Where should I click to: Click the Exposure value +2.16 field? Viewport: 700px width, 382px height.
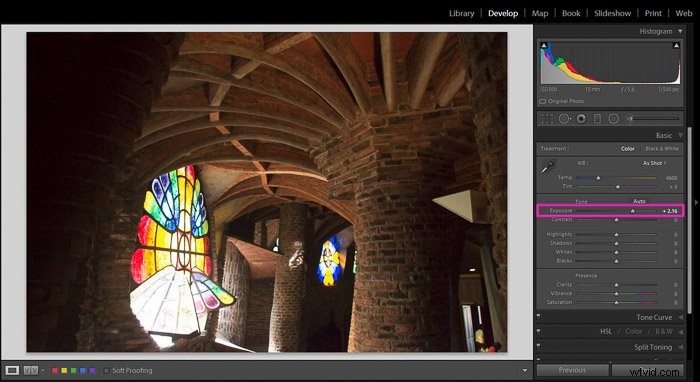click(x=670, y=211)
